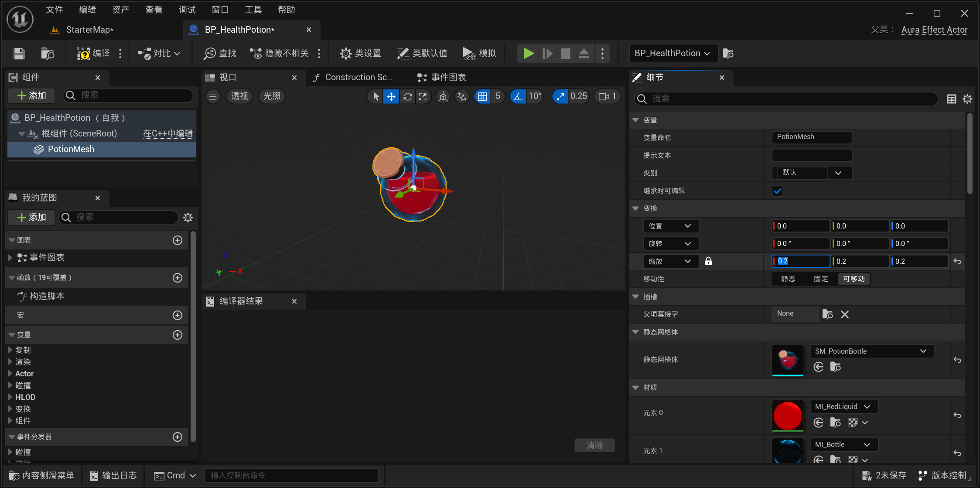
Task: Open details property matrix view icon
Action: tap(951, 99)
